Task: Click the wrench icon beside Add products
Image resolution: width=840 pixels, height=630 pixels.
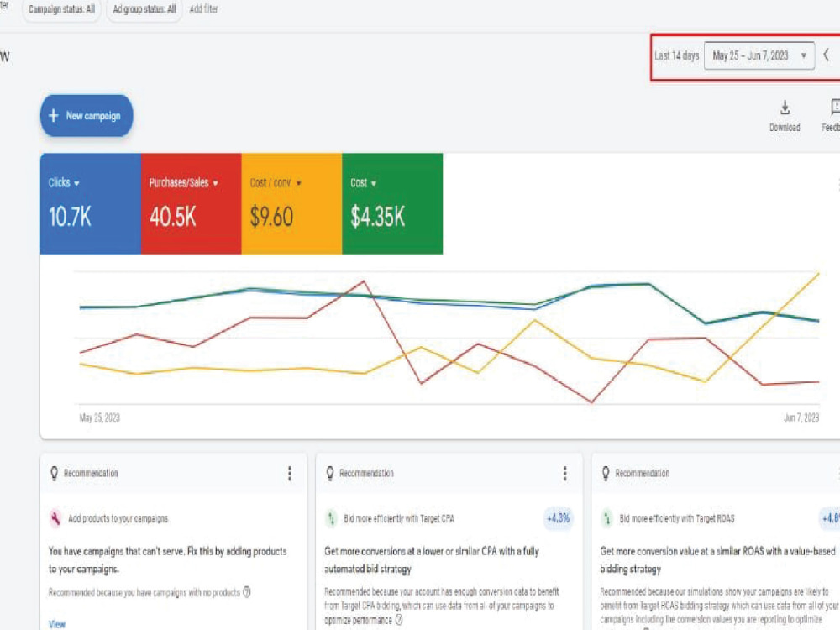Action: click(x=55, y=518)
